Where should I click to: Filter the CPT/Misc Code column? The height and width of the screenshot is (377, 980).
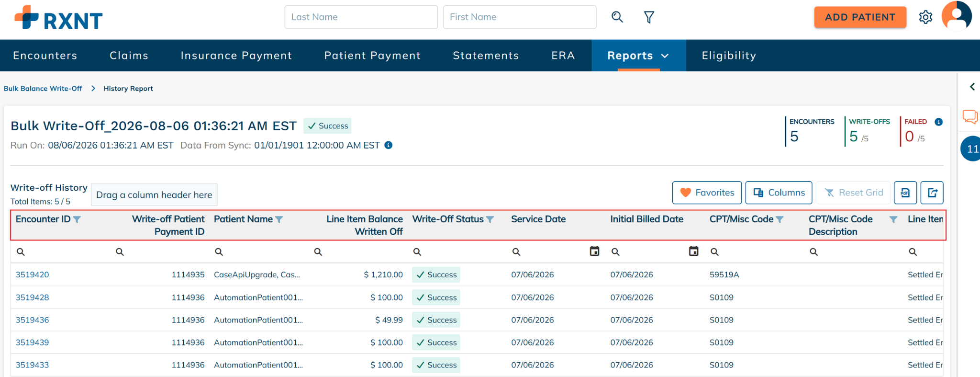click(x=780, y=219)
